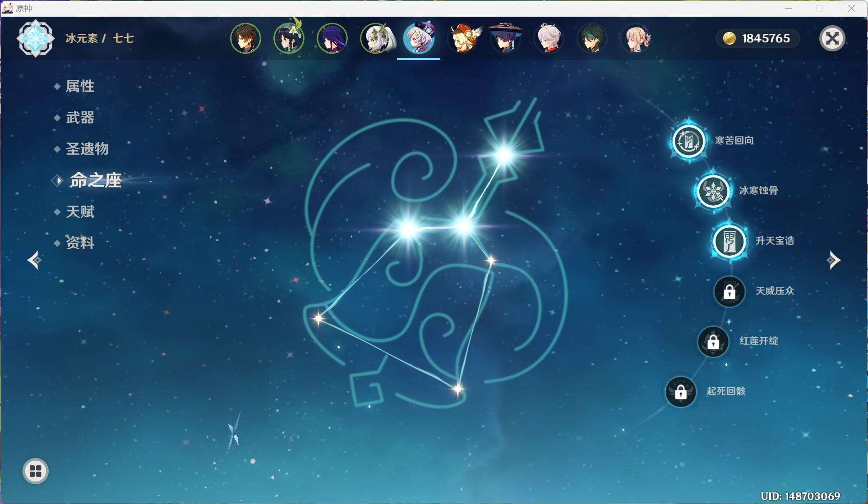The image size is (868, 504).
Task: Click the 寒苦回向 constellation label
Action: coord(734,141)
